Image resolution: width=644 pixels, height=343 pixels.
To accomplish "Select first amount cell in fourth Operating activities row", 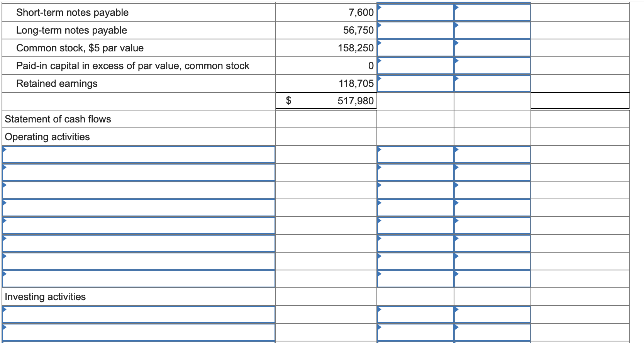I will click(415, 208).
